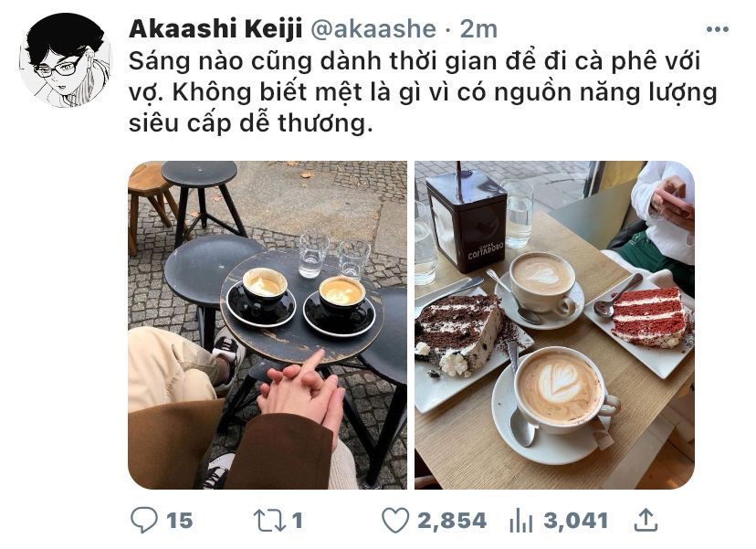Open the three-dot more options menu

[717, 29]
